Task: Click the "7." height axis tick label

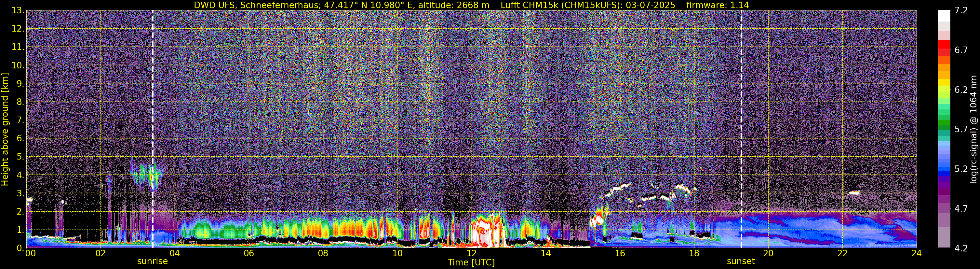Action: [x=20, y=120]
